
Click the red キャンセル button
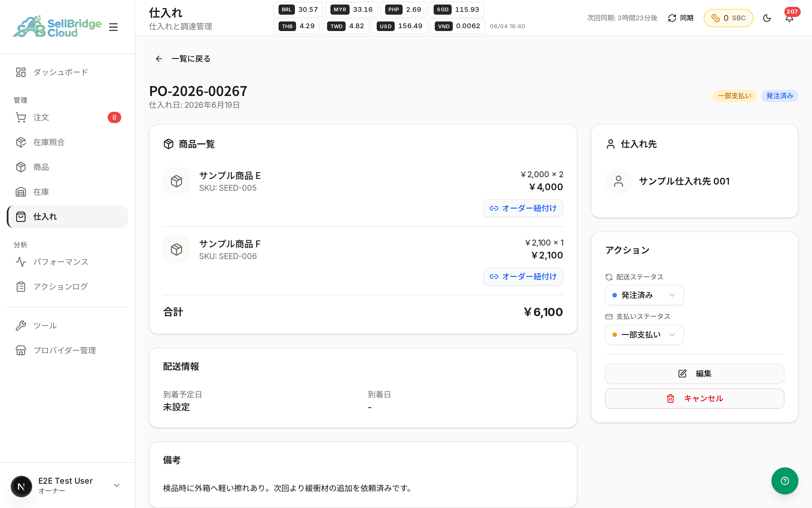694,398
